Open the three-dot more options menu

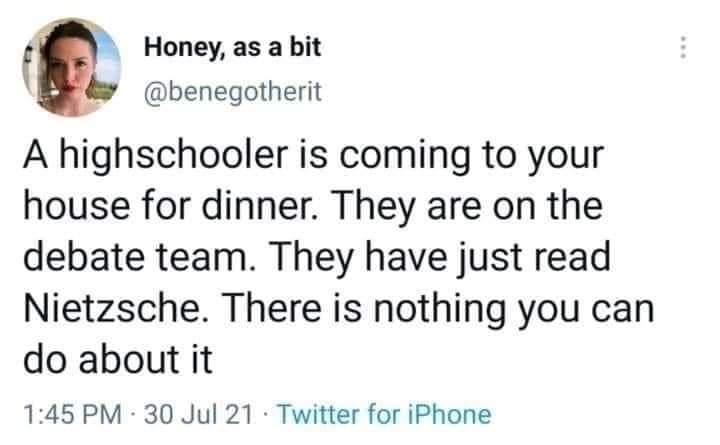[683, 47]
